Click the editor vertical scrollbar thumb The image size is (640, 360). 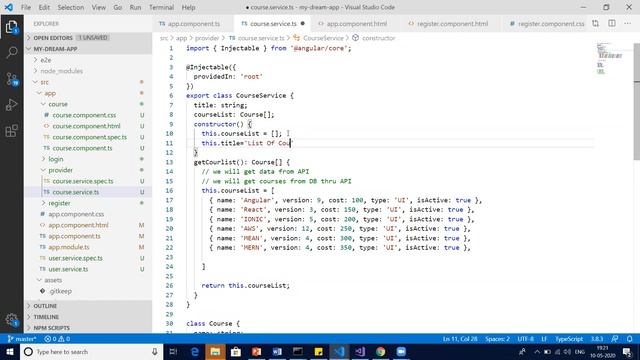(x=637, y=102)
